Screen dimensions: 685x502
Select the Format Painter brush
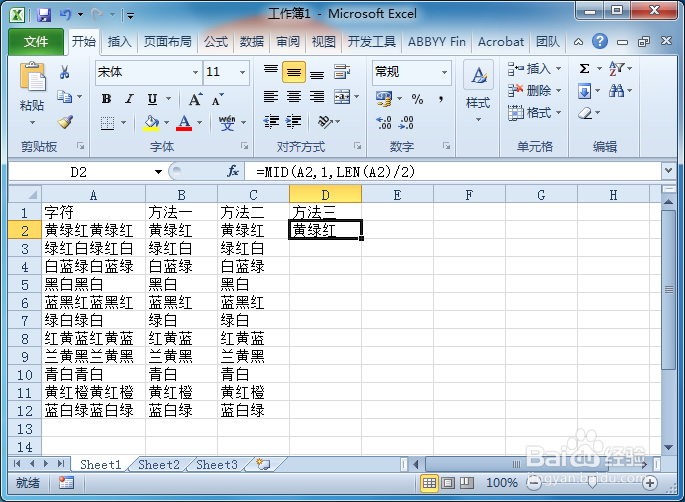[x=65, y=121]
